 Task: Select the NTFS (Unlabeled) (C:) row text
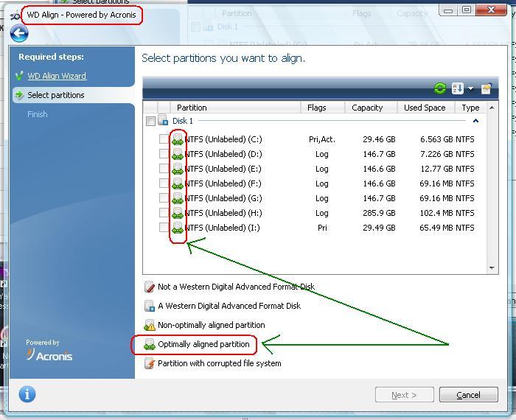tap(223, 139)
